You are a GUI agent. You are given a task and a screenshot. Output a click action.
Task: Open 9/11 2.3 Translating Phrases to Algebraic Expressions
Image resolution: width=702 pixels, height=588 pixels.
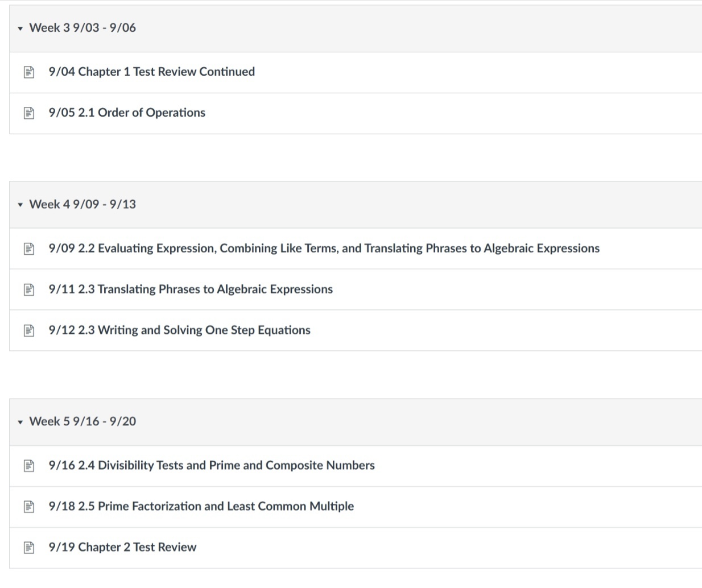click(191, 289)
